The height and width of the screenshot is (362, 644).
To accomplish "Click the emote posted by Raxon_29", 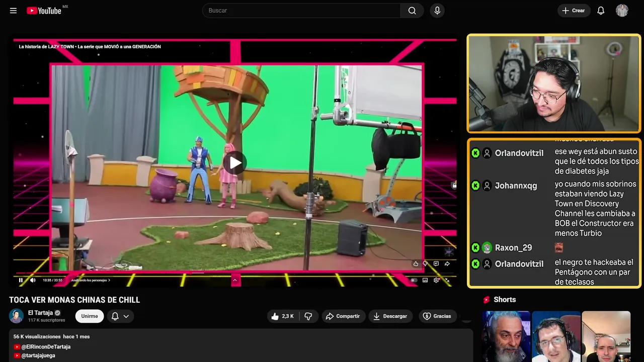I will coord(558,247).
